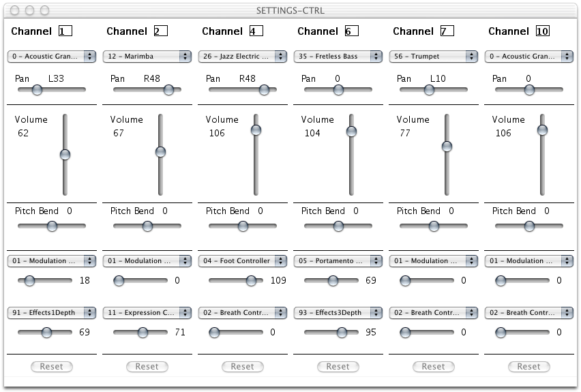Open the Portamento controller dropdown
581x392 pixels.
tap(338, 261)
